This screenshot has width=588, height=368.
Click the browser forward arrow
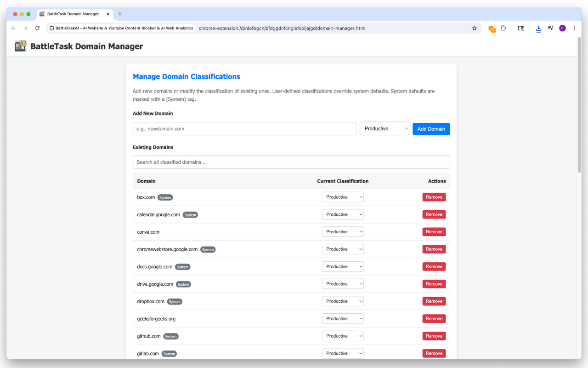25,28
